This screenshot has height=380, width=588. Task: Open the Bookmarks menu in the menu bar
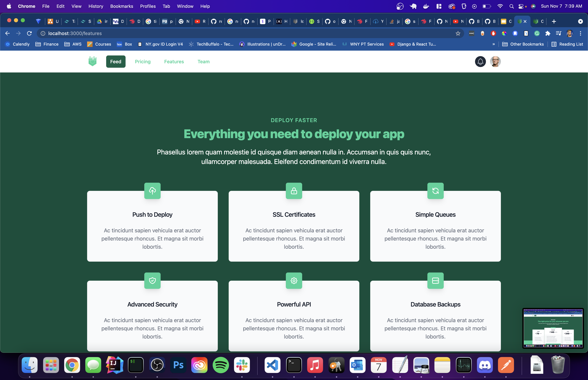[x=122, y=6]
